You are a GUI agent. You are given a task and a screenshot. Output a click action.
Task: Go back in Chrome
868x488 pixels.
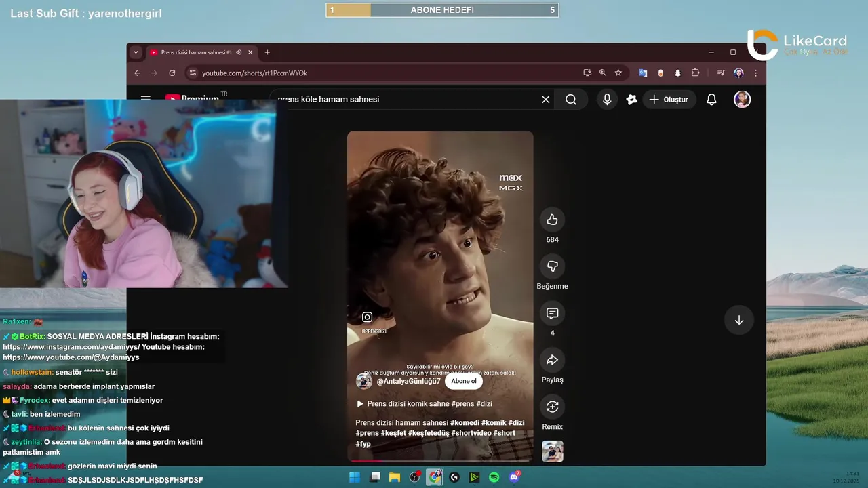(138, 73)
